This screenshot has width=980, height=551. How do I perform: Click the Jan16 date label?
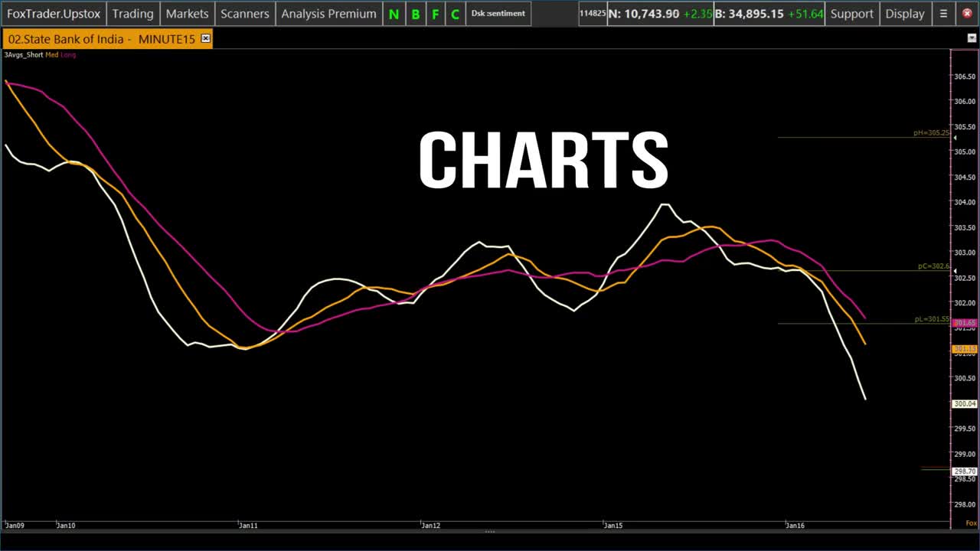click(795, 526)
